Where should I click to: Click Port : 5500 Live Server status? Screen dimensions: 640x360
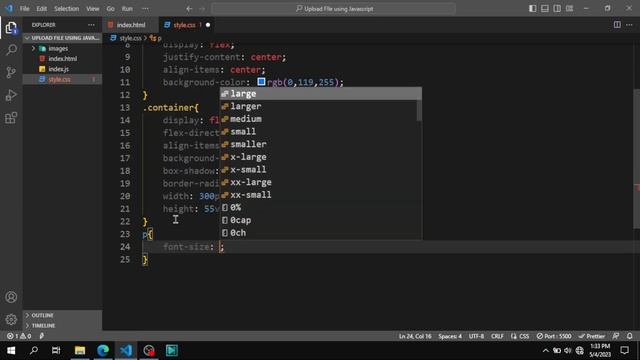tap(554, 336)
